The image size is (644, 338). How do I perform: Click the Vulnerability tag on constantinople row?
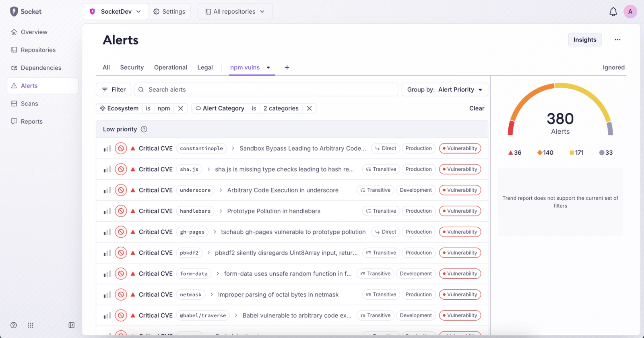click(x=460, y=148)
